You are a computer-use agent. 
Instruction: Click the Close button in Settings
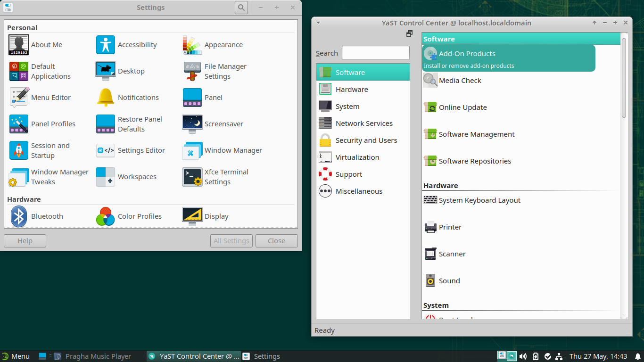[277, 241]
